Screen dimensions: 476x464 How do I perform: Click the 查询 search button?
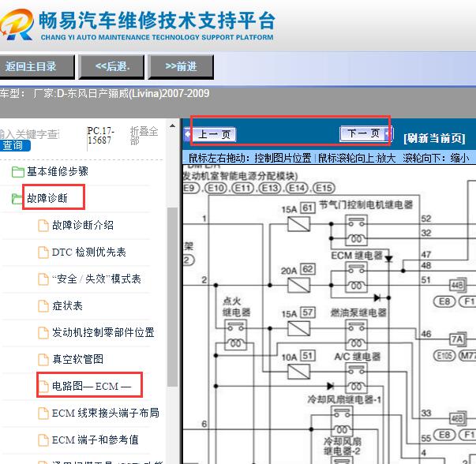pyautogui.click(x=14, y=146)
